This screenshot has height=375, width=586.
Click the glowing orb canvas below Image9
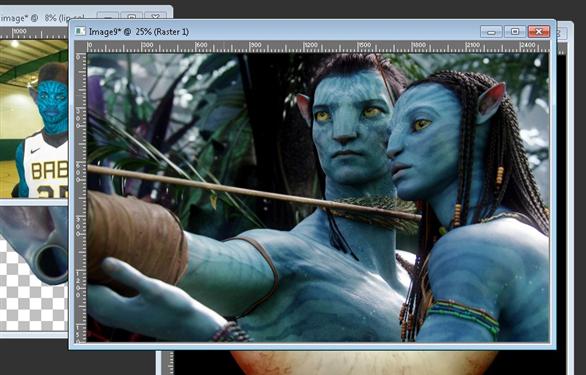(x=364, y=363)
